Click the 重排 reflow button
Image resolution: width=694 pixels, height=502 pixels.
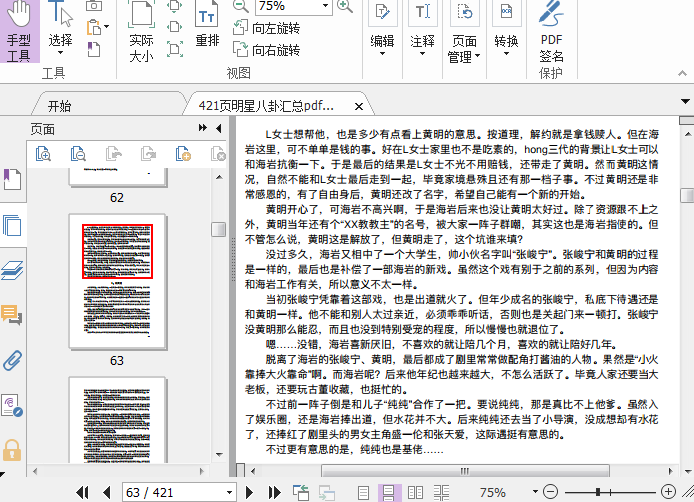207,24
